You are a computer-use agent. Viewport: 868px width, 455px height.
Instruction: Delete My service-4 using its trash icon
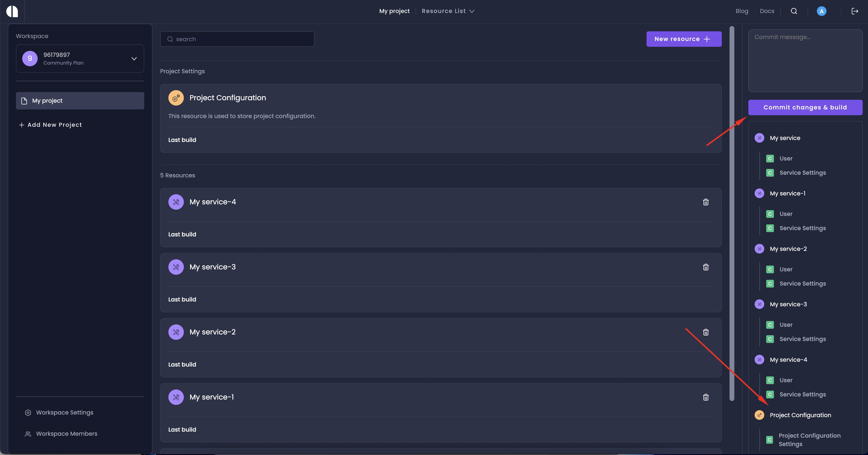coord(706,202)
